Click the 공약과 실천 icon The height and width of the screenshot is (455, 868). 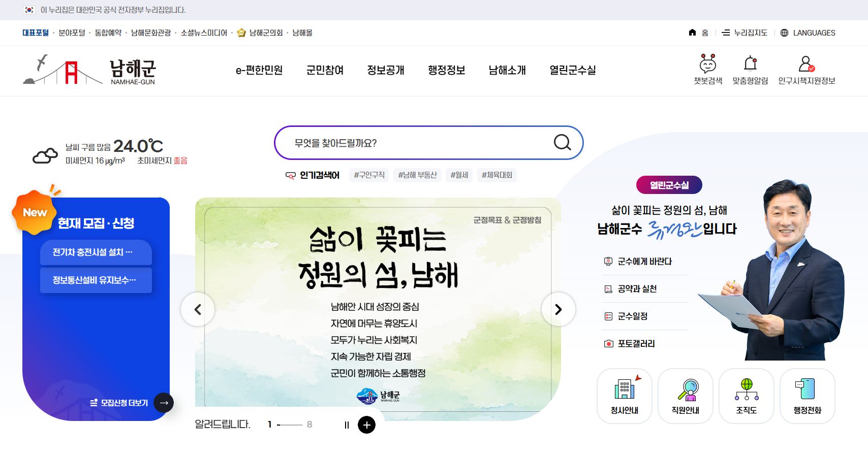click(x=608, y=289)
